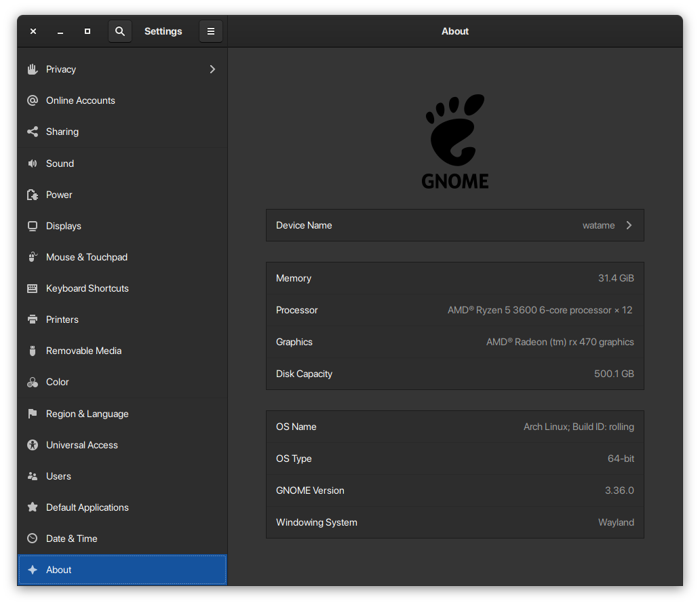
Task: Click the '31.4 GiB' memory value
Action: [616, 278]
